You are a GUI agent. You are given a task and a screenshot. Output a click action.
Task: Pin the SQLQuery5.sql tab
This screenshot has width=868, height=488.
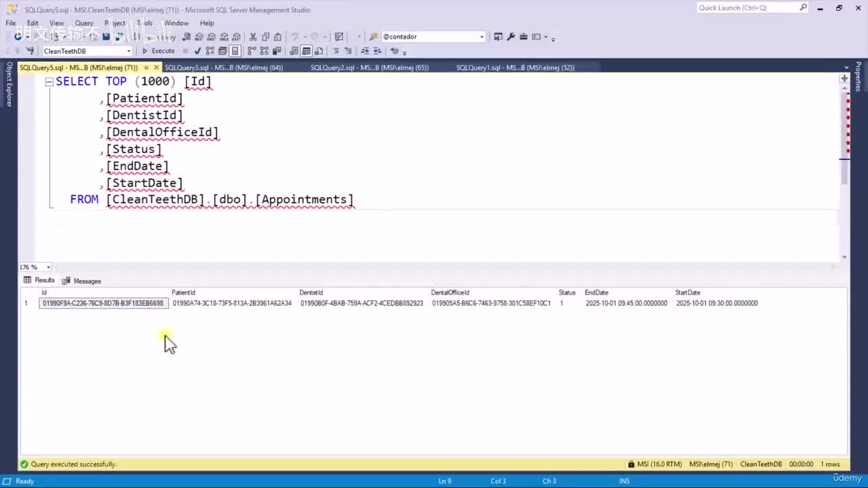tap(146, 67)
